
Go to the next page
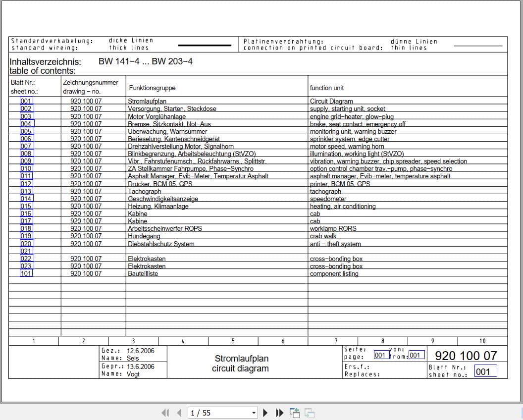265,413
